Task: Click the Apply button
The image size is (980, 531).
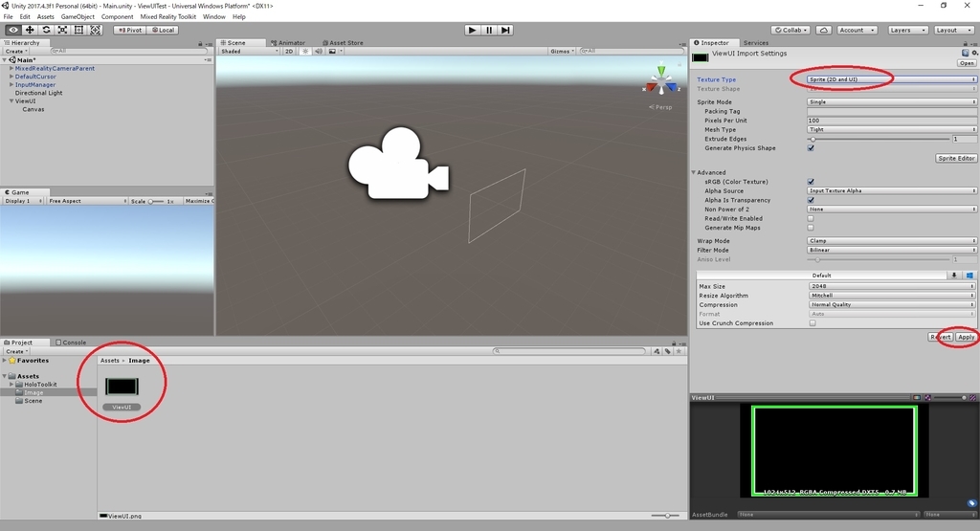Action: tap(967, 337)
